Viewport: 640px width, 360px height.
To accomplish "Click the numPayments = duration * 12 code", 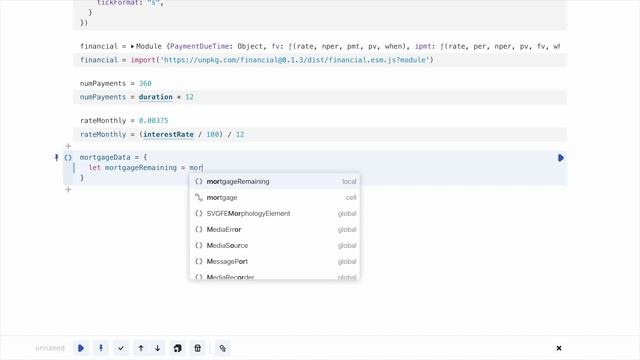I will (x=137, y=97).
